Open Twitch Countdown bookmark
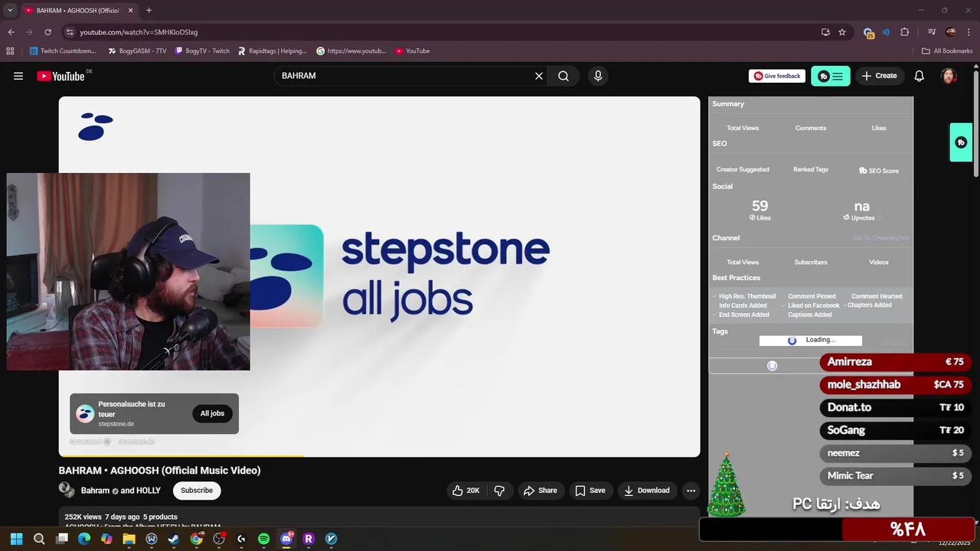980x551 pixels. pos(63,51)
